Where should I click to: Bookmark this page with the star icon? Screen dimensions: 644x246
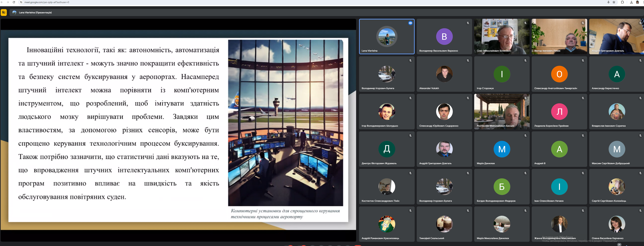(614, 2)
